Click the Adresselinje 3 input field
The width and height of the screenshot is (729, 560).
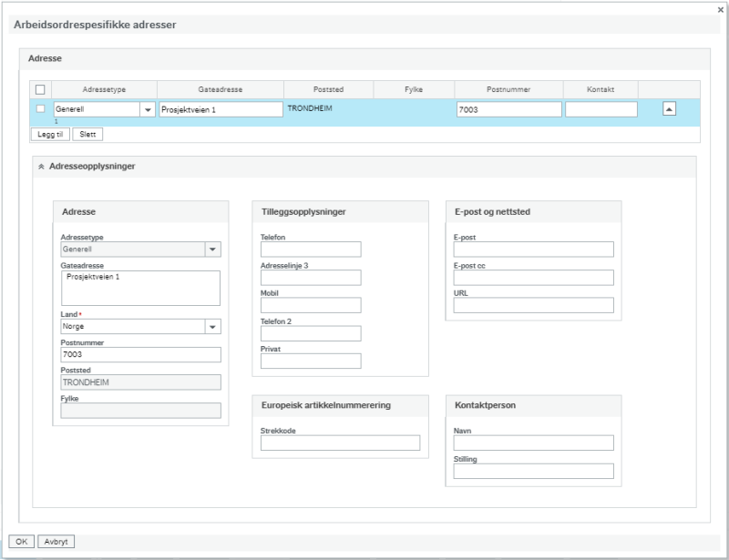(x=311, y=278)
